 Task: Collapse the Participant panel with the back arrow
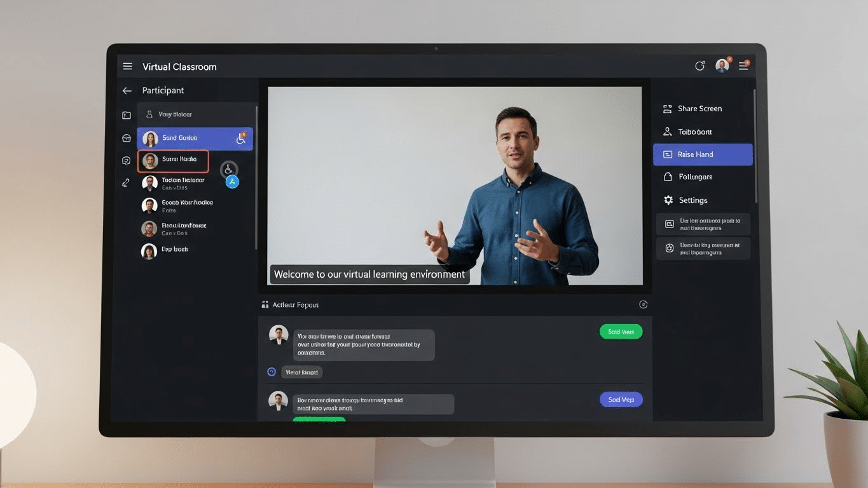pos(127,90)
